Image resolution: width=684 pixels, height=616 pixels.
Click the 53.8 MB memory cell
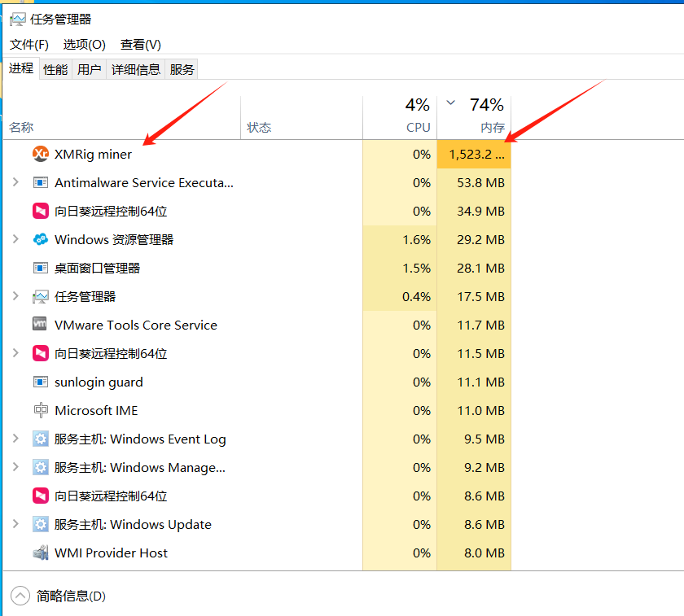tap(474, 182)
